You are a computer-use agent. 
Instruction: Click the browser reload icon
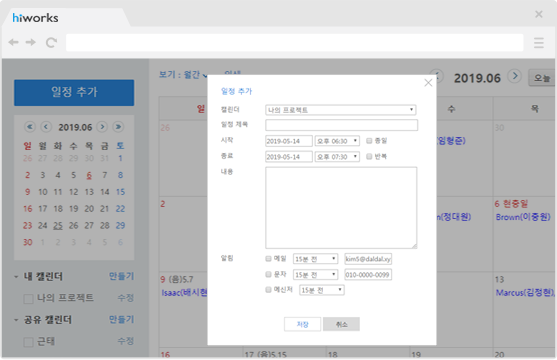click(x=51, y=42)
